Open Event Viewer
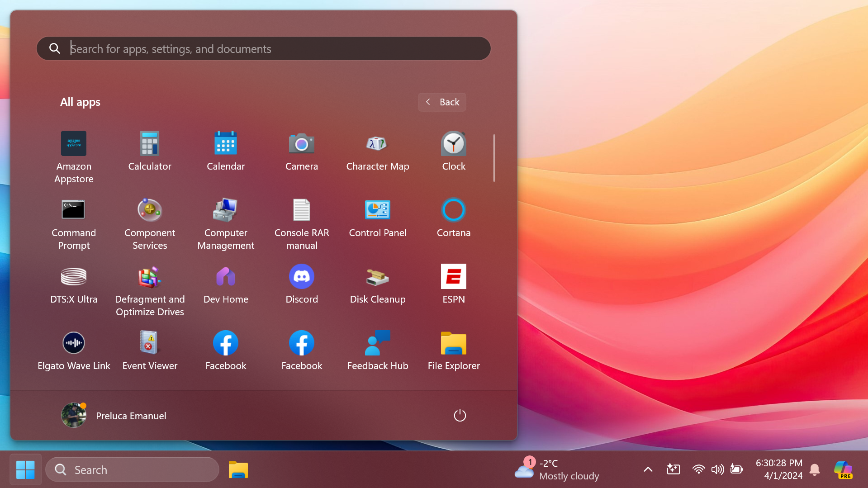This screenshot has height=488, width=868. coord(150,351)
